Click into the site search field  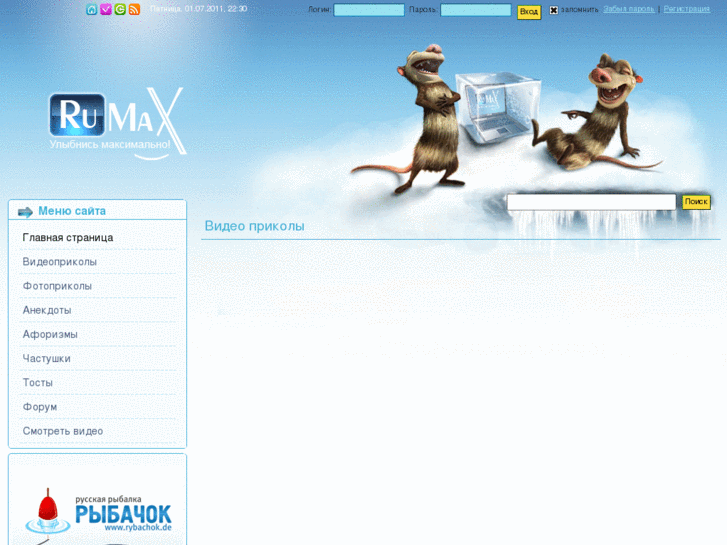click(592, 202)
